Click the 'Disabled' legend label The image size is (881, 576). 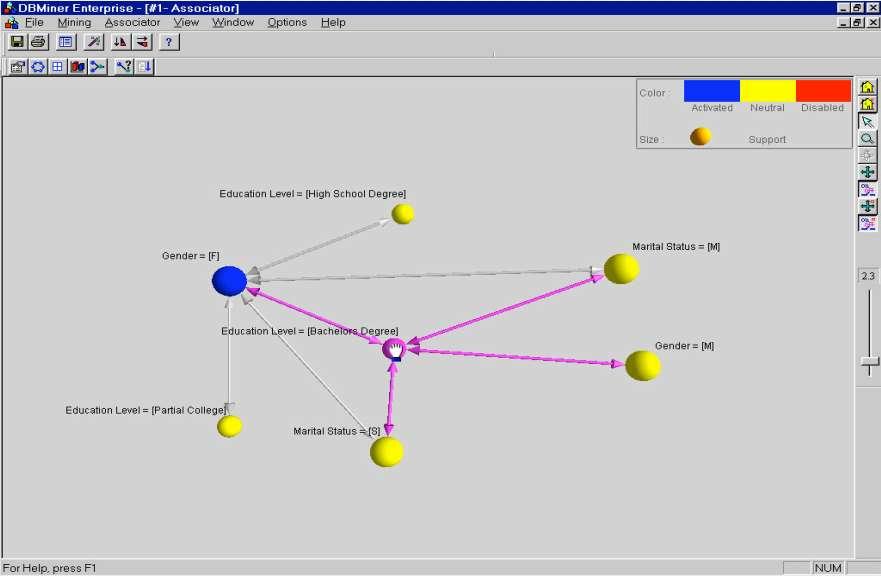point(823,108)
